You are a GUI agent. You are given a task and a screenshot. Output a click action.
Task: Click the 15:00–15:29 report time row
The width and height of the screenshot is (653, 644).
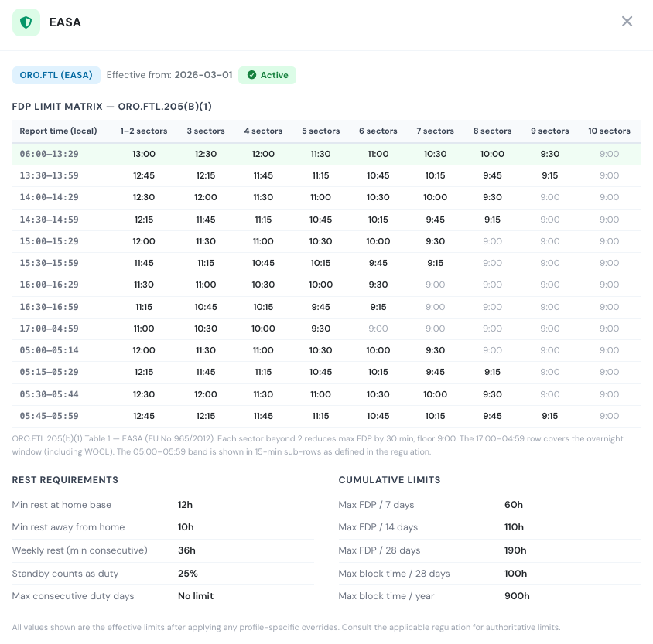(326, 242)
